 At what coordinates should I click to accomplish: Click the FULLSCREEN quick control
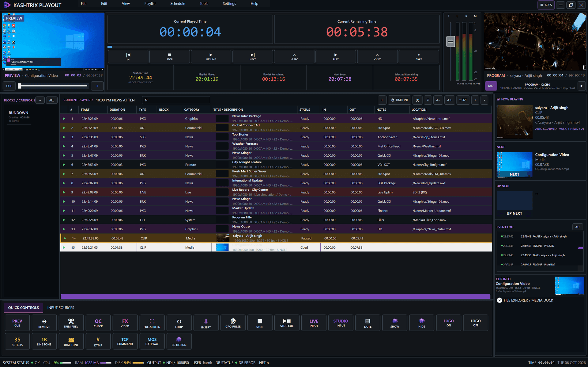point(152,323)
